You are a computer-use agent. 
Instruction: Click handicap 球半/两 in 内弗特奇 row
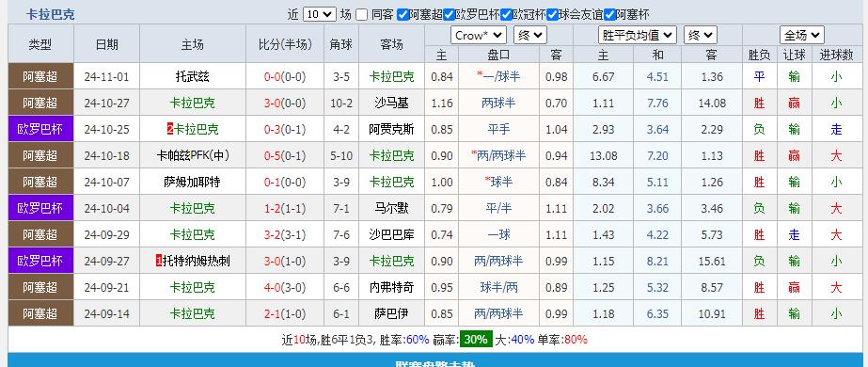498,288
